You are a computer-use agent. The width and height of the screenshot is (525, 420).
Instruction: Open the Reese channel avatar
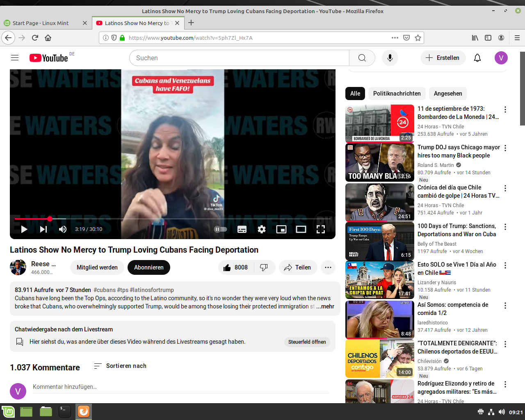click(18, 267)
